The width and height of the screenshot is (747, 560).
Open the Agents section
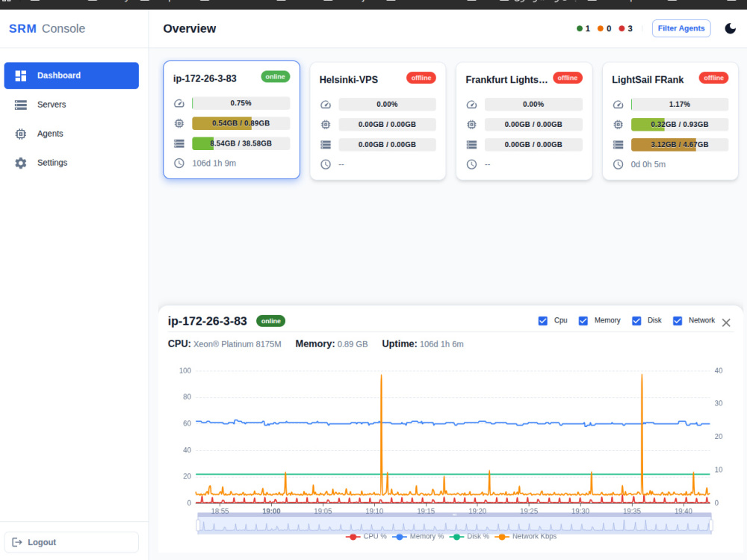tap(72, 134)
